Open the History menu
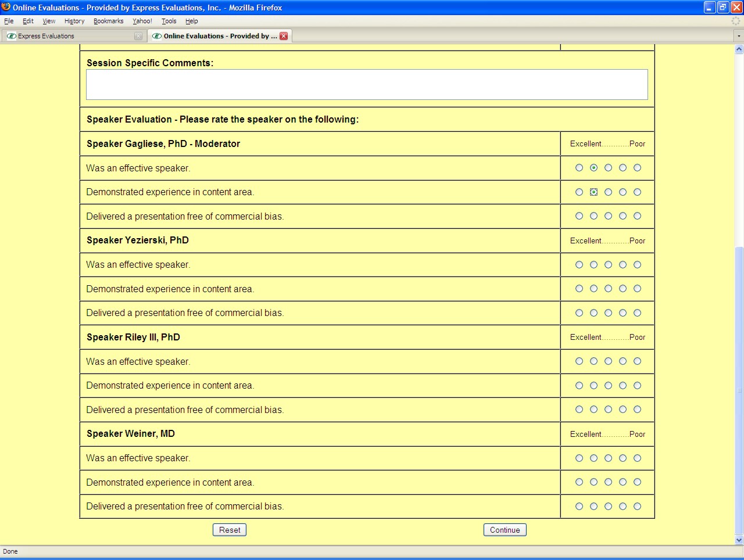This screenshot has height=560, width=744. pyautogui.click(x=74, y=21)
